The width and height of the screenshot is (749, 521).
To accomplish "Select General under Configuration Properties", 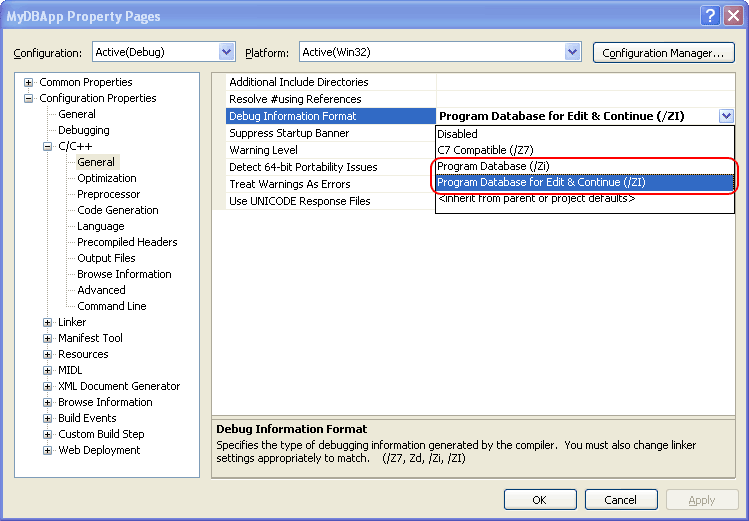I will point(76,114).
